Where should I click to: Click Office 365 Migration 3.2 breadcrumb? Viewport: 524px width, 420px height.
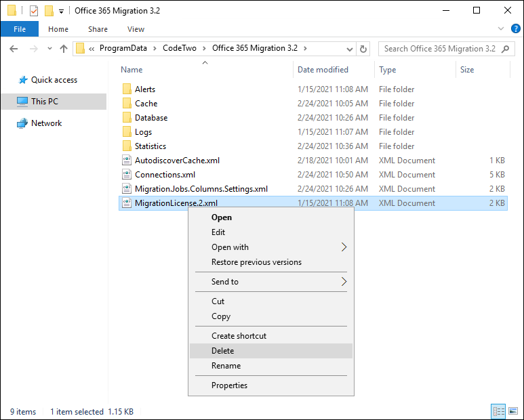[x=255, y=48]
